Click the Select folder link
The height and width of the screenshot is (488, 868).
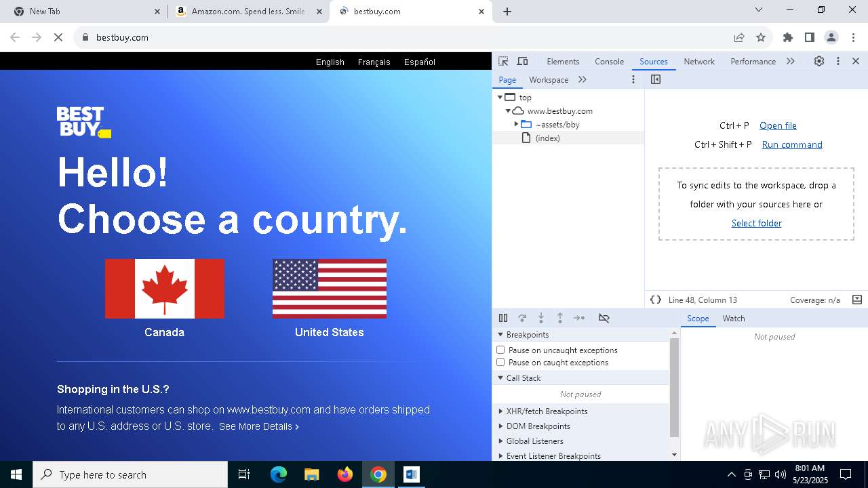[x=757, y=223]
